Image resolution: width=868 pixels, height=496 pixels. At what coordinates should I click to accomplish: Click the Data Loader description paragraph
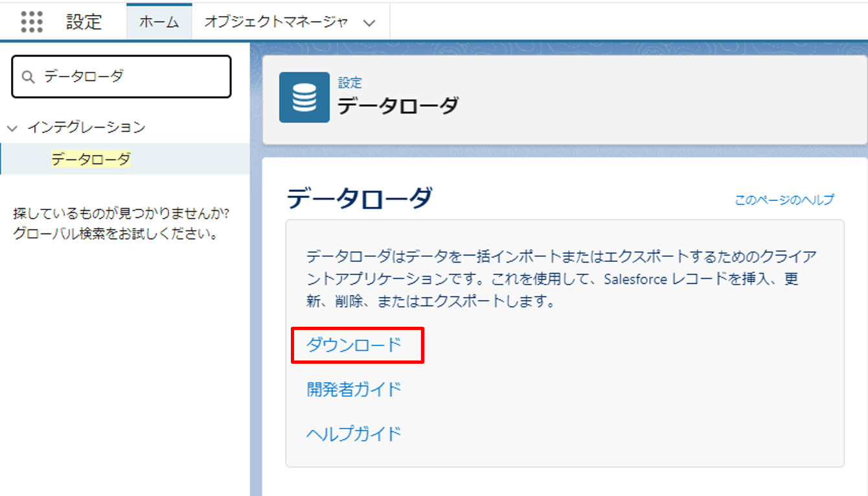pyautogui.click(x=561, y=279)
